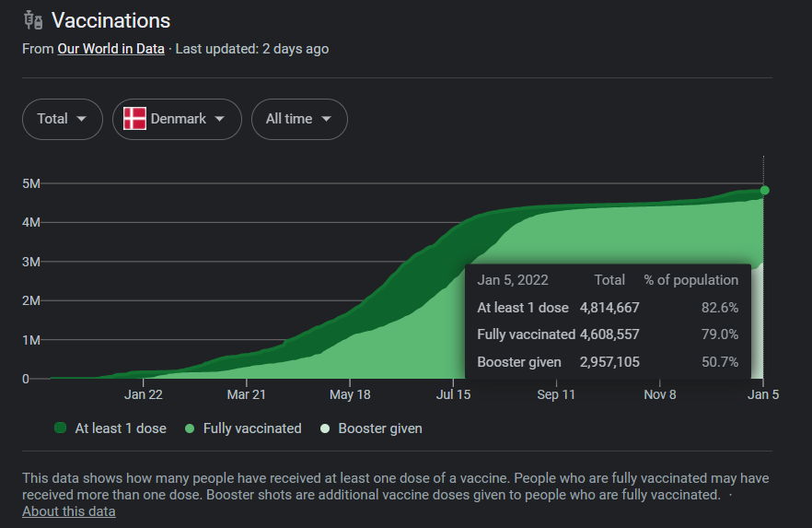
Task: Open the Total metric dropdown
Action: pyautogui.click(x=62, y=119)
